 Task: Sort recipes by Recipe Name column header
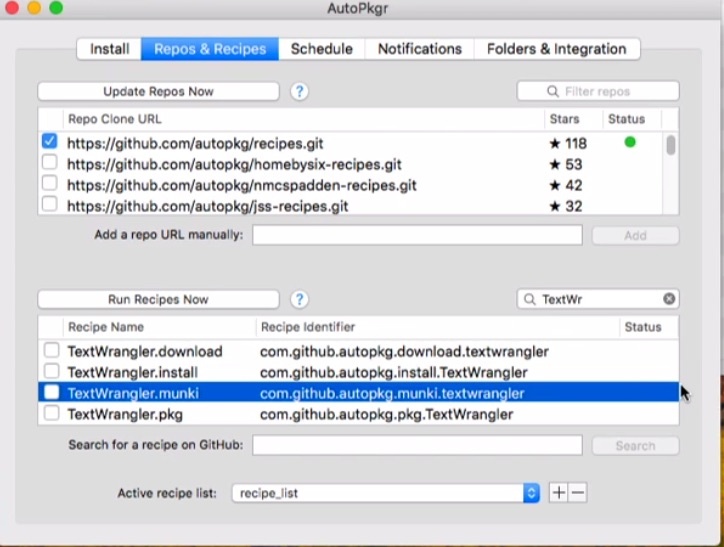(x=106, y=327)
